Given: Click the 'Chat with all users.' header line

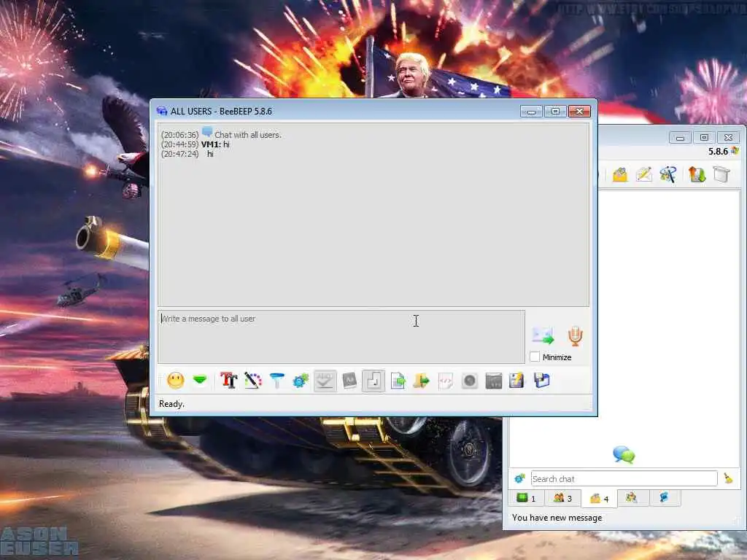Looking at the screenshot, I should pos(248,135).
